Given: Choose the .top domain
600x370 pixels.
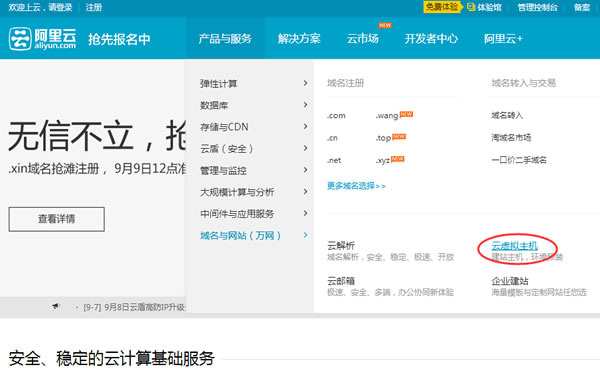Looking at the screenshot, I should point(383,138).
